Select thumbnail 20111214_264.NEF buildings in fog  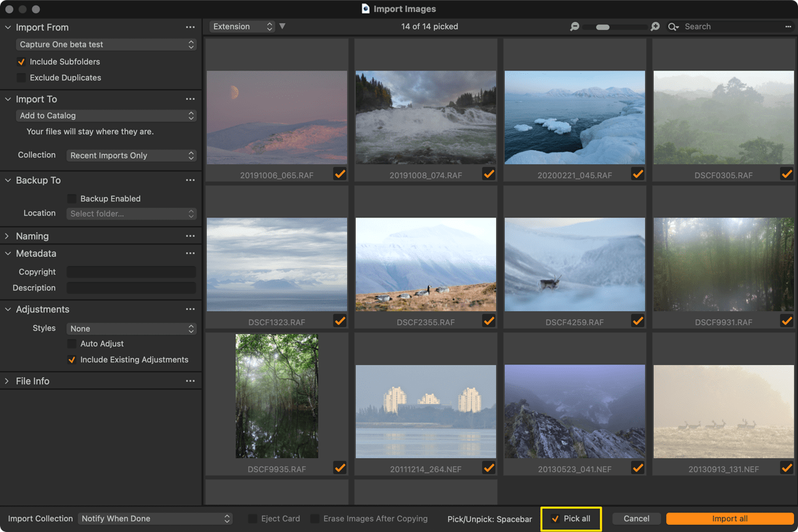click(x=426, y=412)
